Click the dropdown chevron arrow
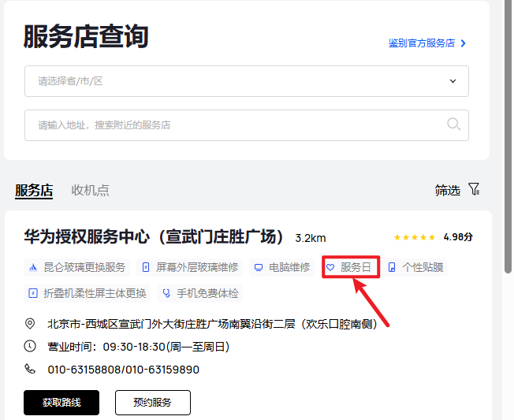The height and width of the screenshot is (420, 514). tap(453, 81)
